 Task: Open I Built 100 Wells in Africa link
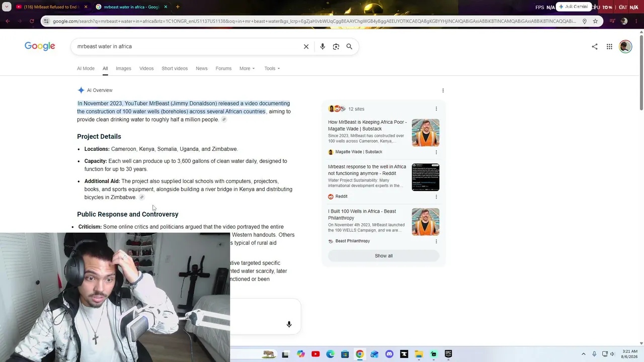click(362, 215)
